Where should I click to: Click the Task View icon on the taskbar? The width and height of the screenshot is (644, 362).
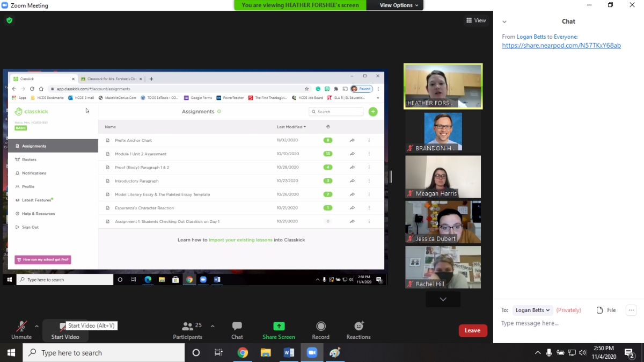(218, 353)
